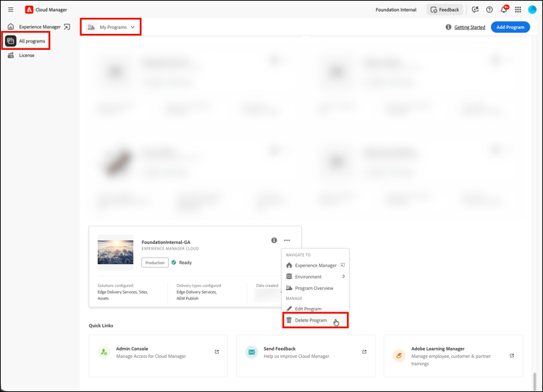
Task: Click the EXPERIENCE MANAGER CLOUD subtitle
Action: coord(170,249)
